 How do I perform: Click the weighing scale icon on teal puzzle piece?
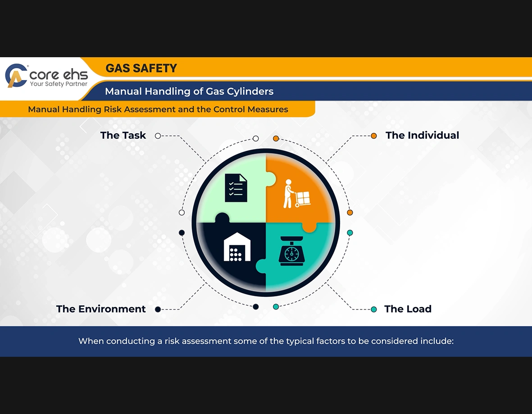tap(292, 251)
